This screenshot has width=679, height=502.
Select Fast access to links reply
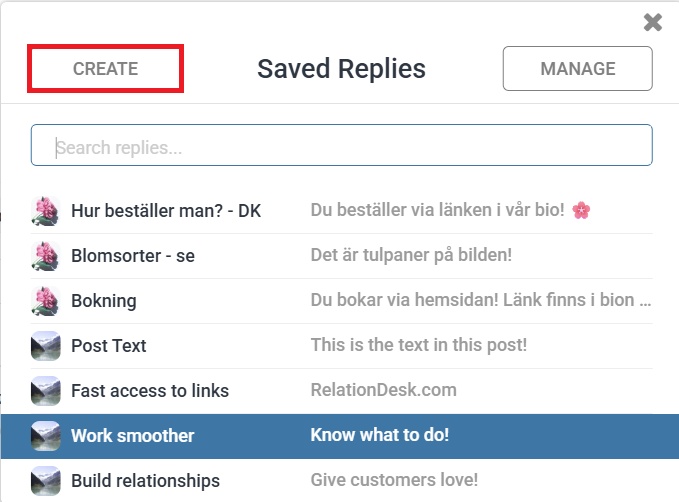pyautogui.click(x=341, y=391)
